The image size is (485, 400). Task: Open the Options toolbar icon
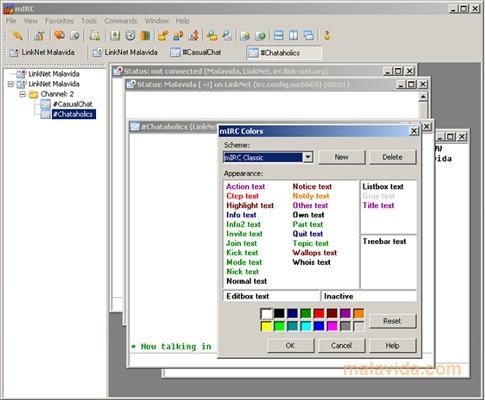39,35
